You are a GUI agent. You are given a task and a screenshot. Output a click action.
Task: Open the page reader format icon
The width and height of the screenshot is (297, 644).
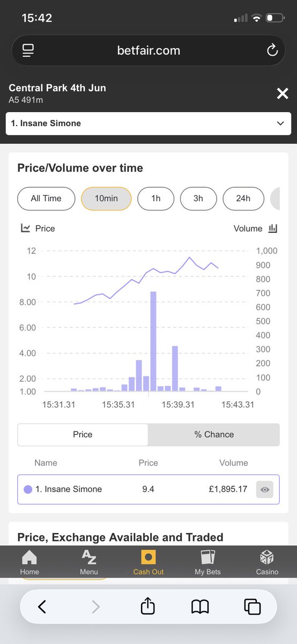click(x=28, y=50)
